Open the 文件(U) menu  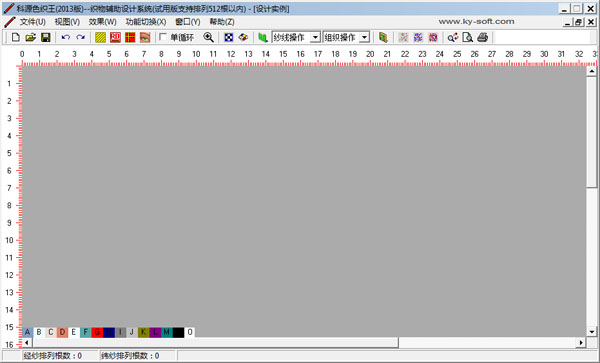coord(33,22)
